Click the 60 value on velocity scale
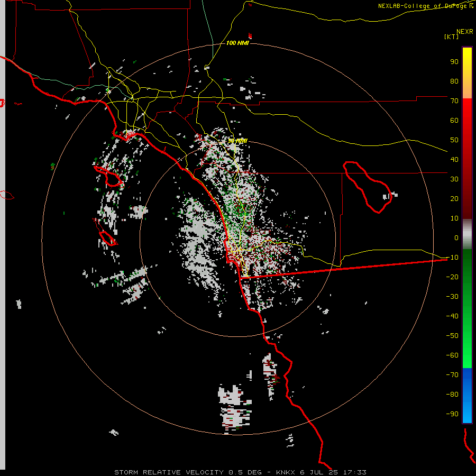Screen dimensions: 476x476 (454, 120)
